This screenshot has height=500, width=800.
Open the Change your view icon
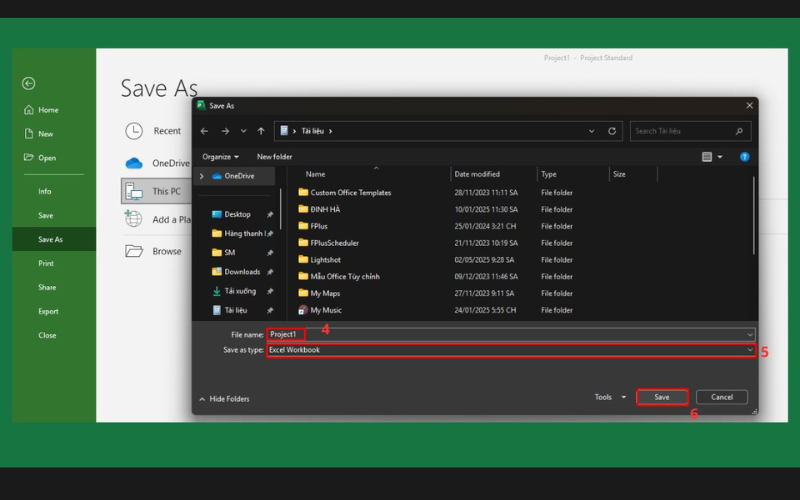(x=708, y=157)
